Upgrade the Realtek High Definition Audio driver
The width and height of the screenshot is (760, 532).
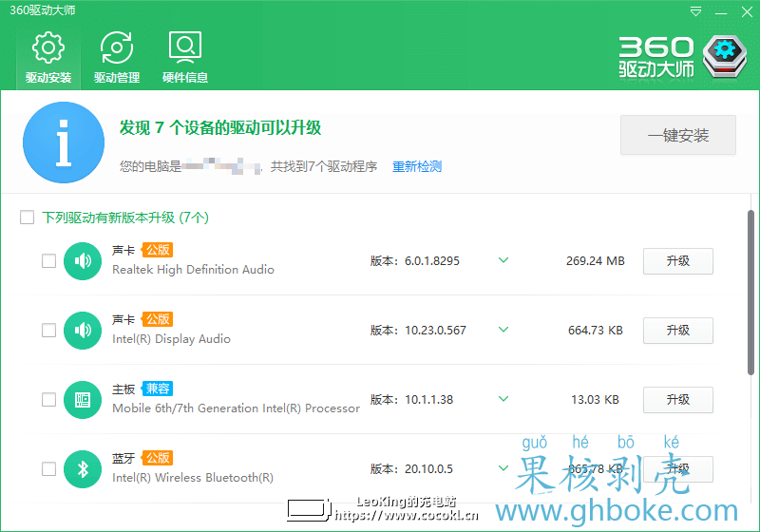678,261
